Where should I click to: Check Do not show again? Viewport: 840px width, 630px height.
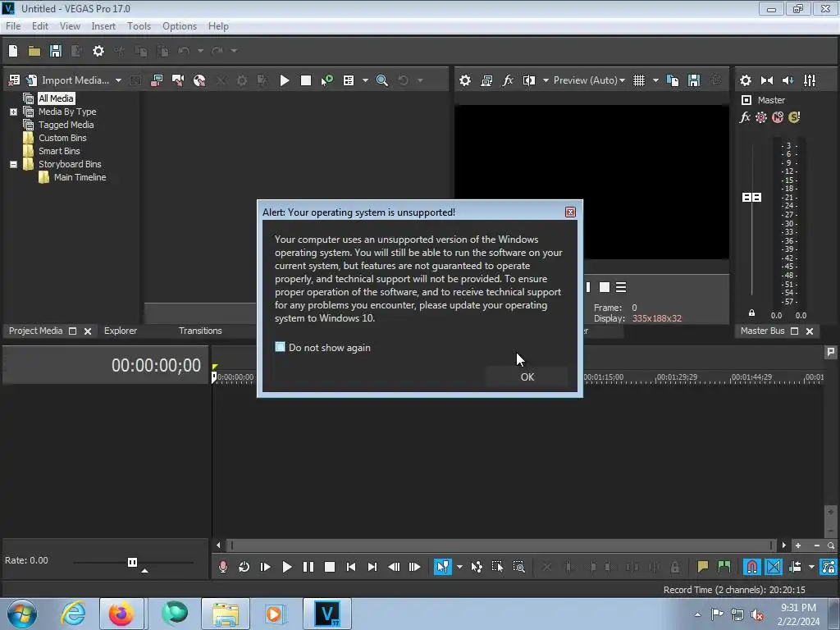click(281, 347)
